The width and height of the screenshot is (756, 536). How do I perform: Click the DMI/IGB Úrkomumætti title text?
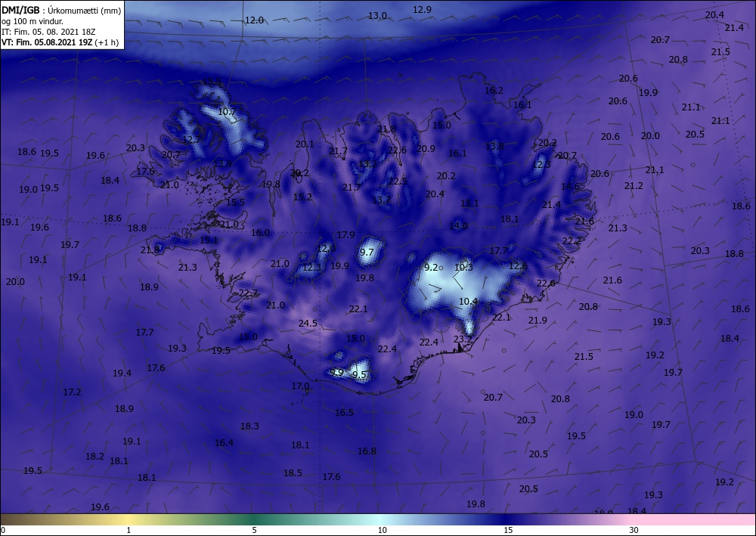pyautogui.click(x=61, y=11)
